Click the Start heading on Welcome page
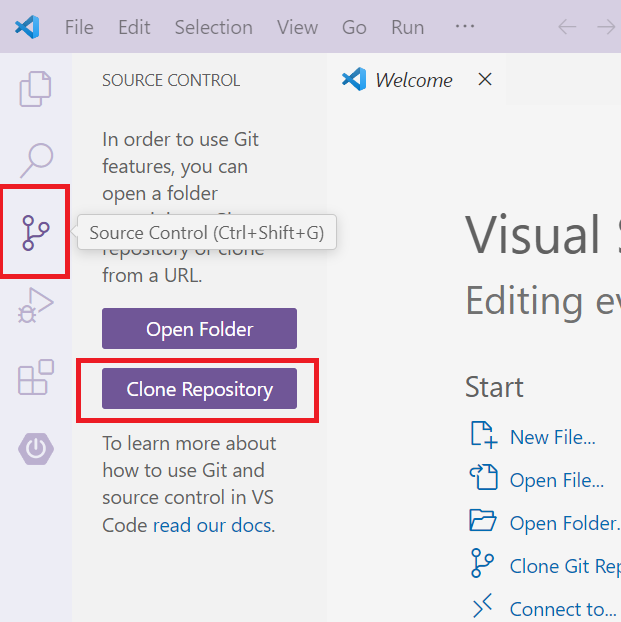This screenshot has height=622, width=621. [494, 387]
